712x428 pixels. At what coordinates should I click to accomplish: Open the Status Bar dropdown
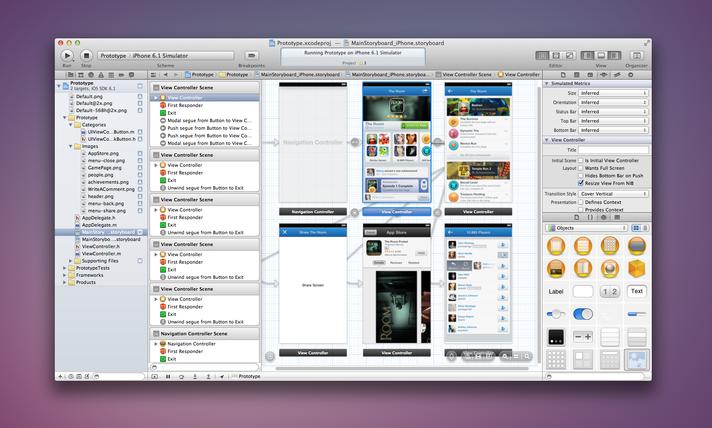pyautogui.click(x=613, y=112)
